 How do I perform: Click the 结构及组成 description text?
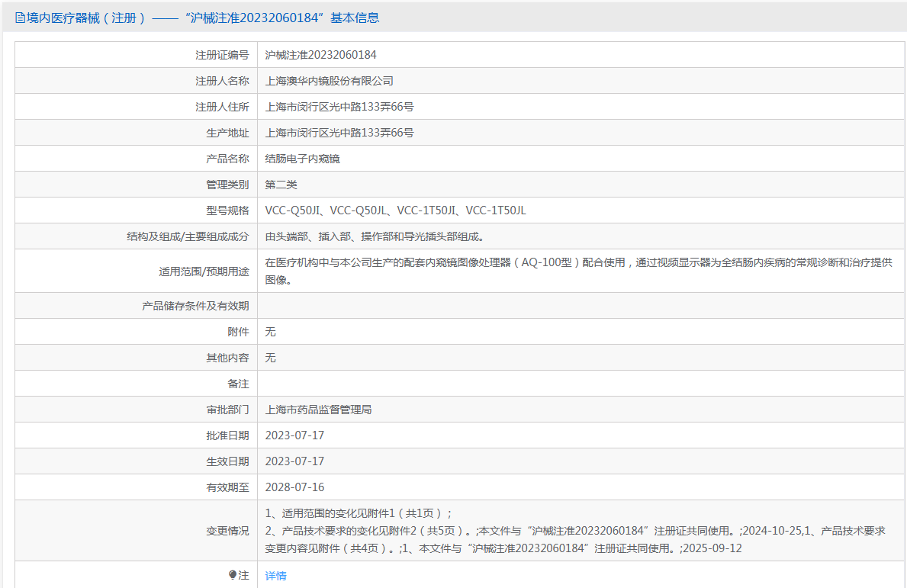point(374,236)
